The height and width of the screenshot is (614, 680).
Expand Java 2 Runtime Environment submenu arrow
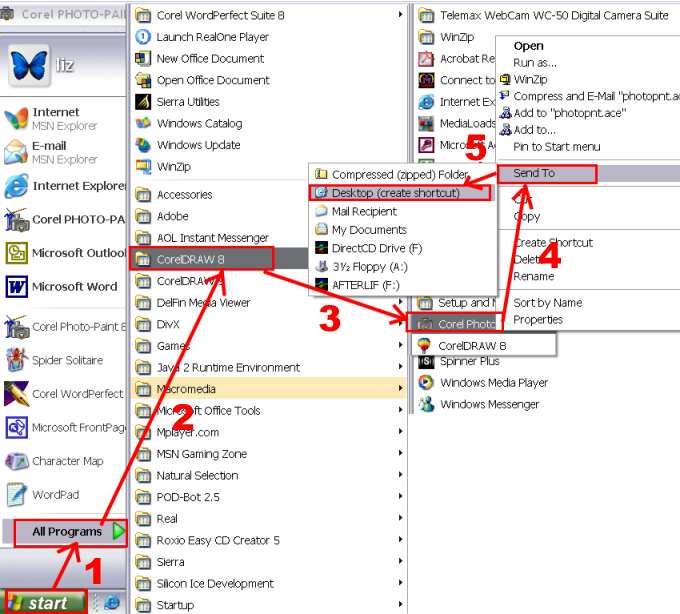(401, 367)
